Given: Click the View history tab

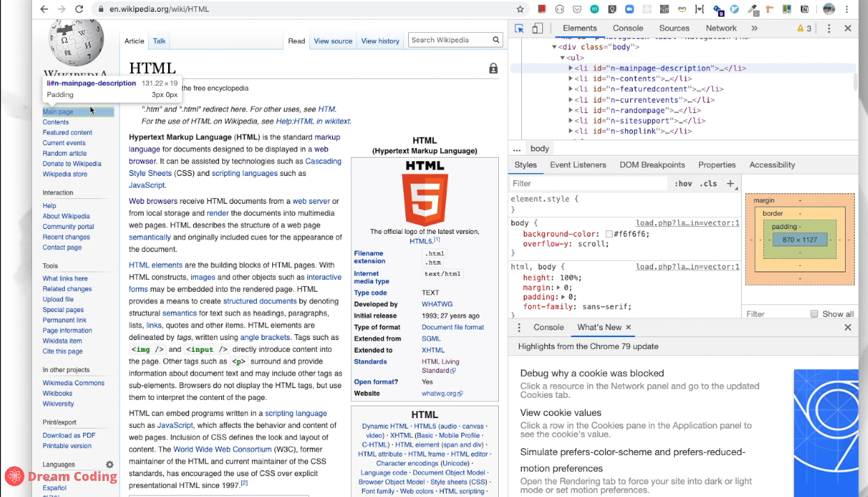Looking at the screenshot, I should pos(380,41).
